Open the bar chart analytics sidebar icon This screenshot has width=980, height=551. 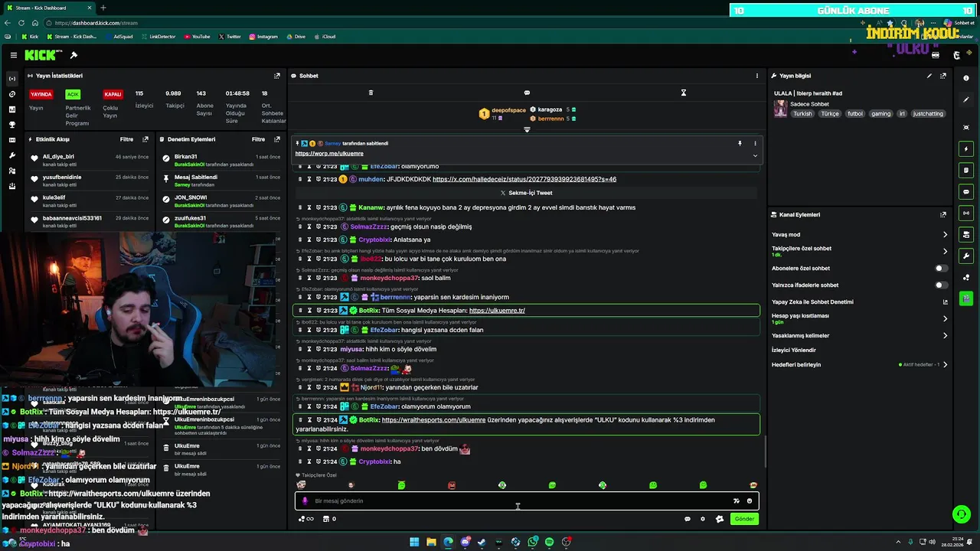tap(11, 109)
